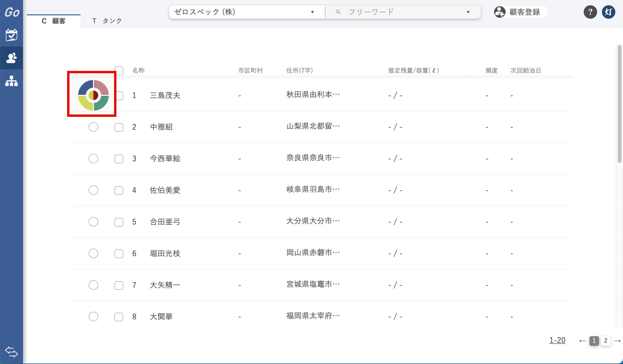Check the box for 合田亜弓
Image resolution: width=623 pixels, height=364 pixels.
[119, 222]
